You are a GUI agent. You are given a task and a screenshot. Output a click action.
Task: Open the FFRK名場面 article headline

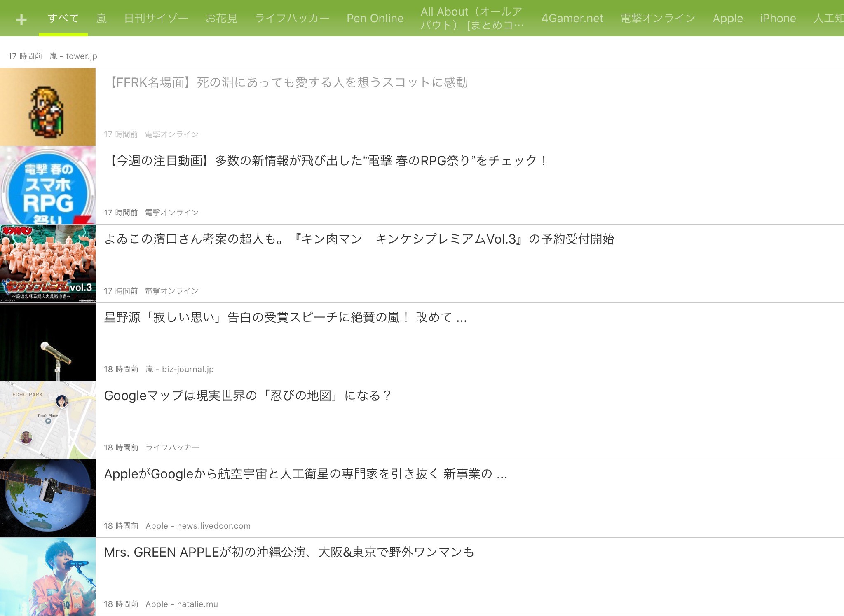point(287,83)
